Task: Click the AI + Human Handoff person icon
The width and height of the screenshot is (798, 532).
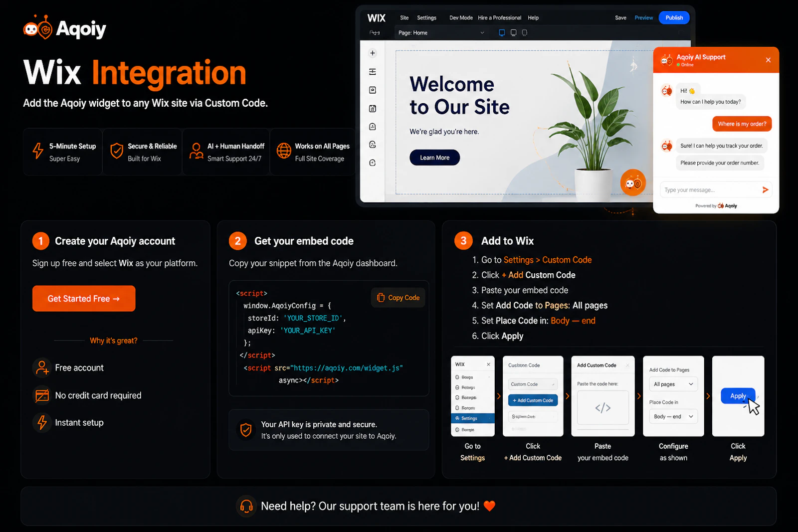Action: coord(196,151)
